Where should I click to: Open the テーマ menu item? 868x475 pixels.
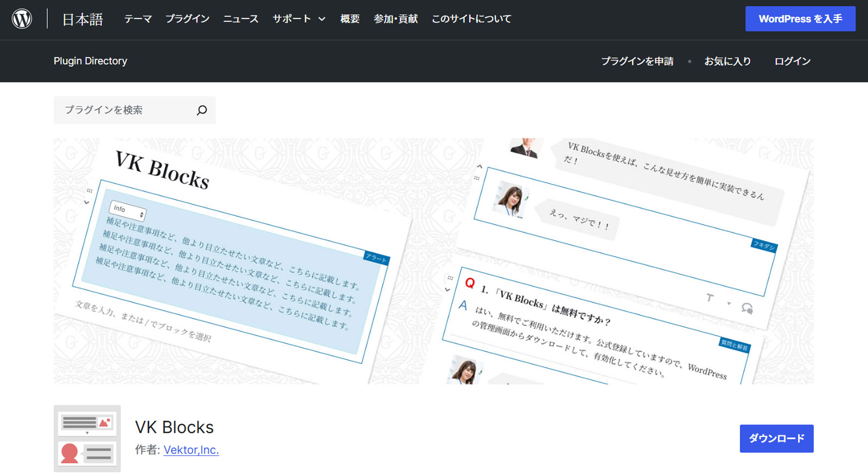138,19
